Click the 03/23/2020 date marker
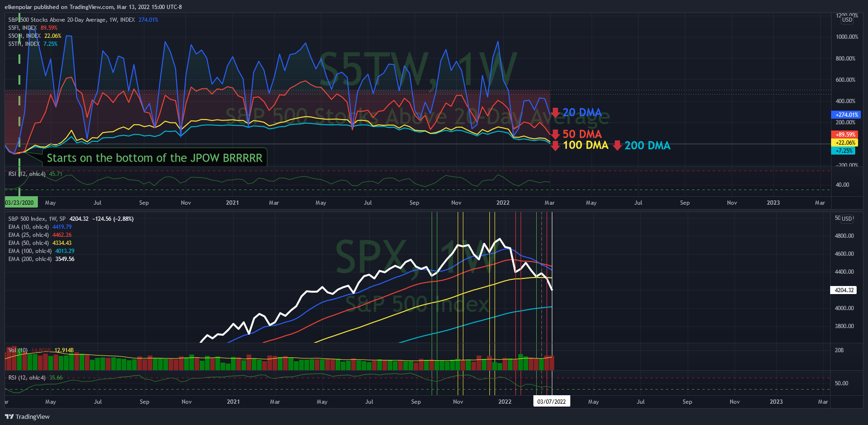The width and height of the screenshot is (868, 425). click(x=21, y=203)
